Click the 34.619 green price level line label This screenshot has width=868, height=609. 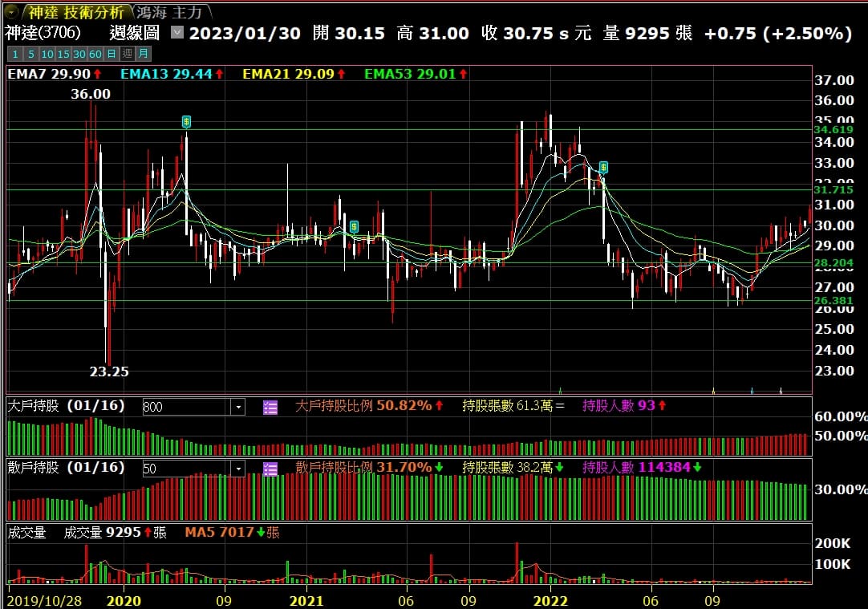834,129
